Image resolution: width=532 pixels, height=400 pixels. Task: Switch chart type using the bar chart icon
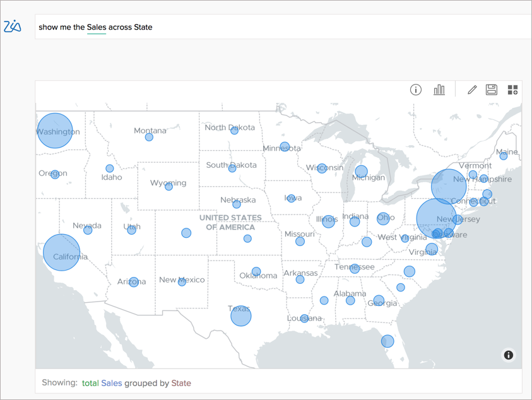click(439, 90)
